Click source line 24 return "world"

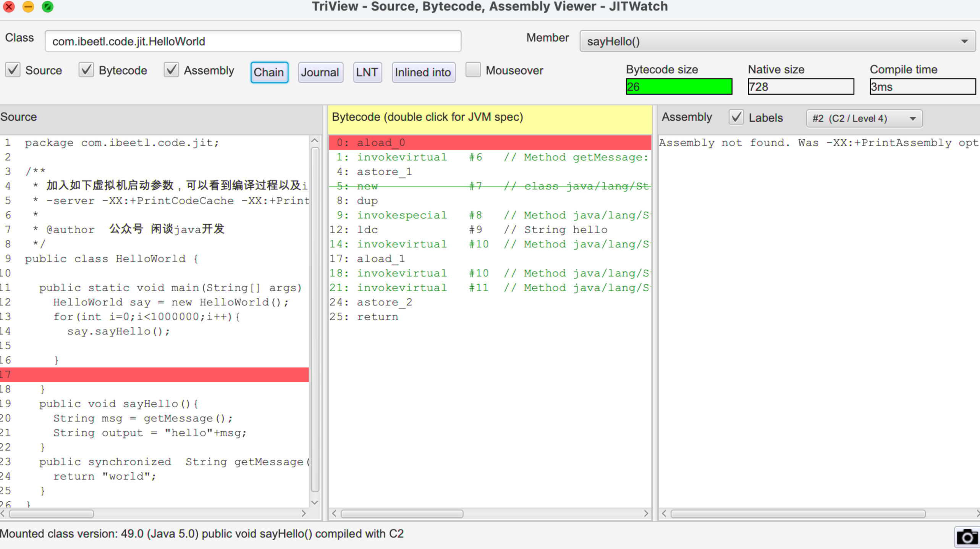pyautogui.click(x=154, y=476)
